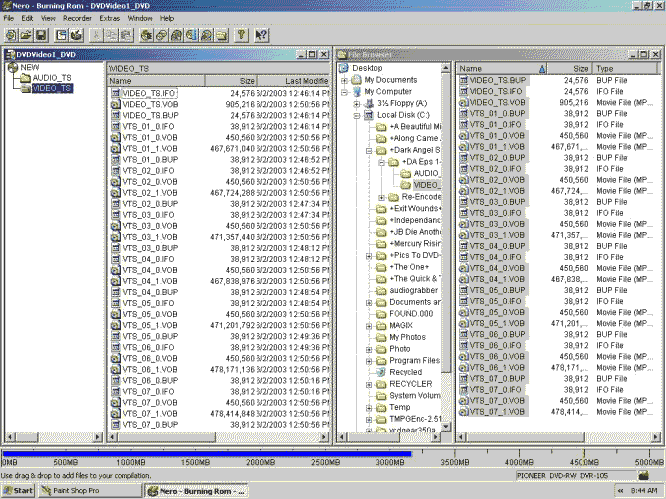Screen dimensions: 666x499
Task: Select the VIDEO_TS folder in compilation tree
Action: coord(52,88)
